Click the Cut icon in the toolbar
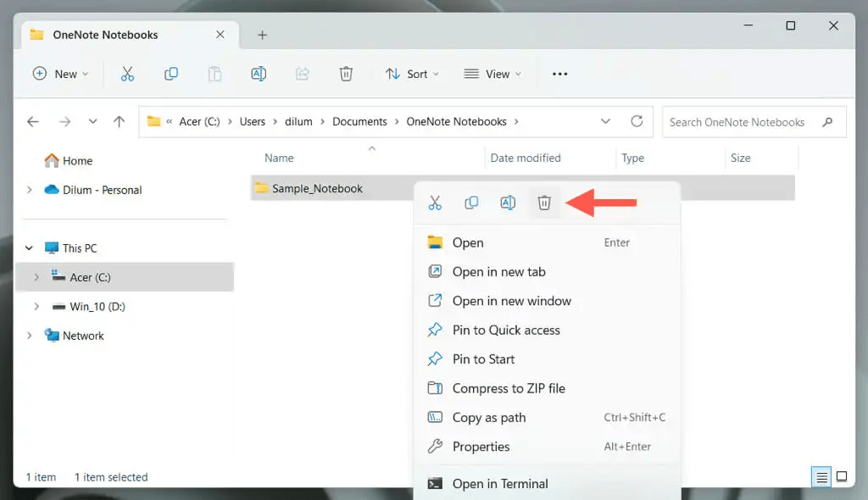Screen dimensions: 868x500 (127, 74)
